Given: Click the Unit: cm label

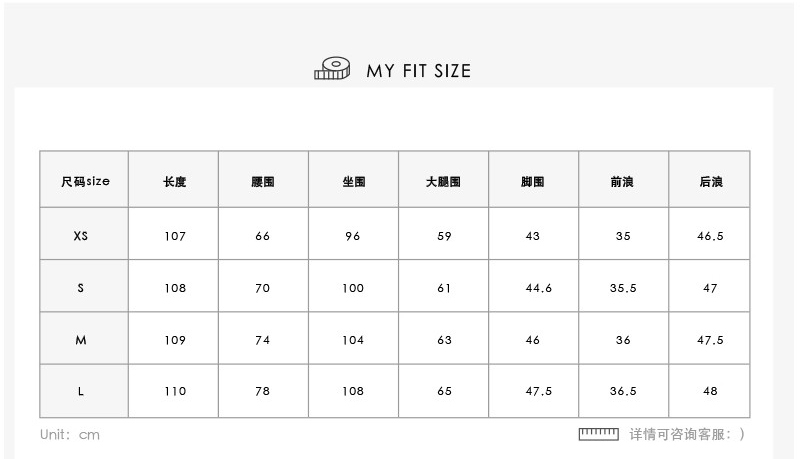Looking at the screenshot, I should point(70,435).
